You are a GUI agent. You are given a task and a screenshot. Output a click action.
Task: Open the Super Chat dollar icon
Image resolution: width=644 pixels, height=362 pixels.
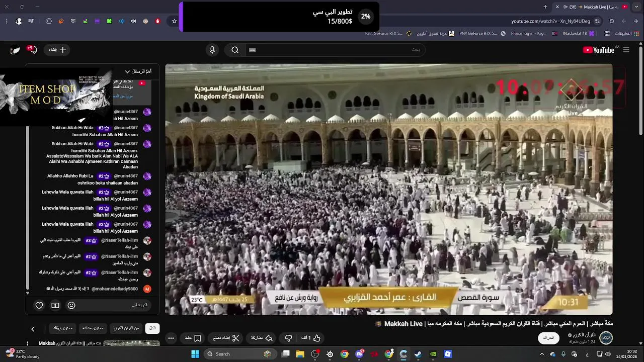tap(55, 305)
